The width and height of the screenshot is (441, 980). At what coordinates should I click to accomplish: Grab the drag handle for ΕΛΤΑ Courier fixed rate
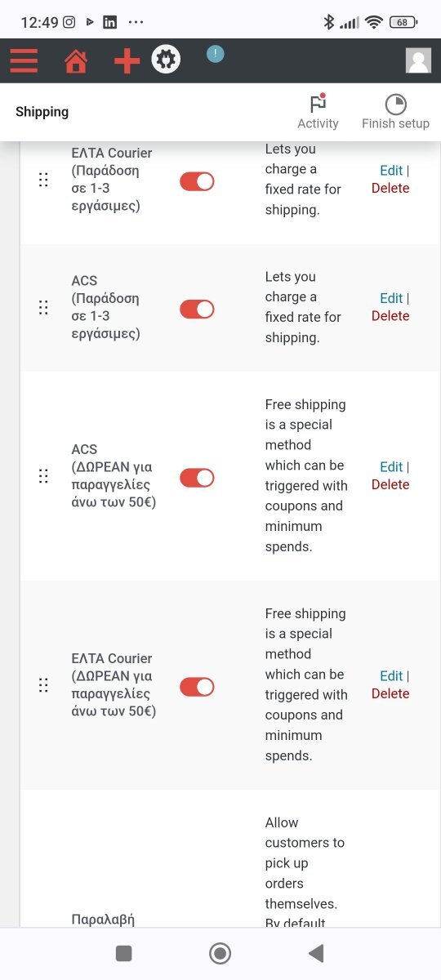[x=43, y=180]
